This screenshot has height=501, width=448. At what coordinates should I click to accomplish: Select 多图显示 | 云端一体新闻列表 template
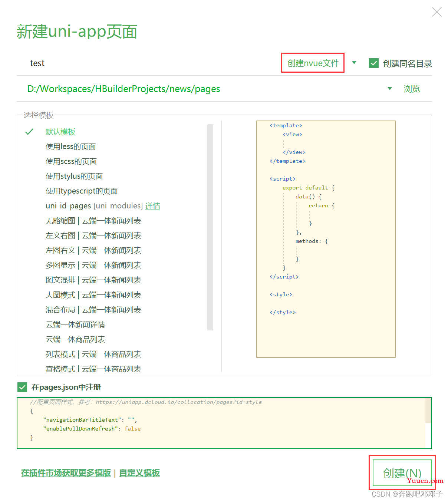pos(93,266)
